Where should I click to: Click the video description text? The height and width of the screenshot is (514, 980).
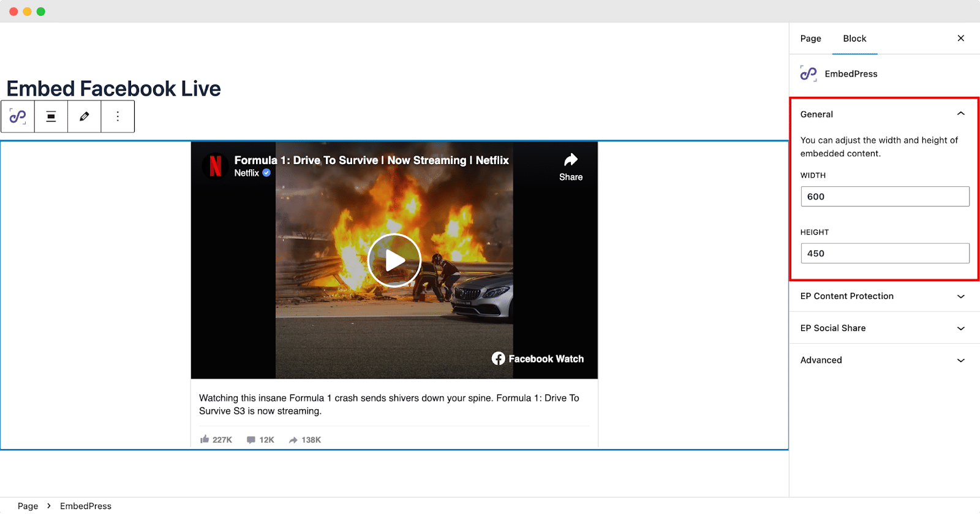[x=389, y=404]
